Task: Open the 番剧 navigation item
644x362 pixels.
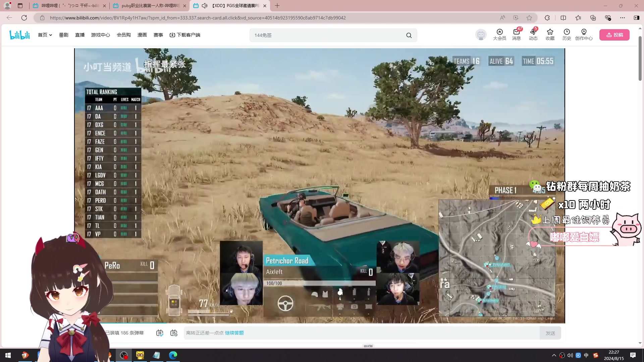Action: [64, 35]
